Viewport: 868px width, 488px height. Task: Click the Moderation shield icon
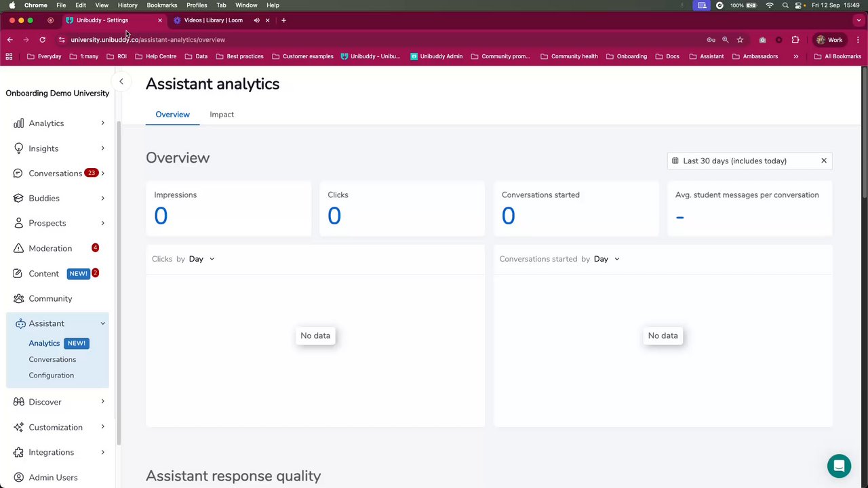[19, 249]
